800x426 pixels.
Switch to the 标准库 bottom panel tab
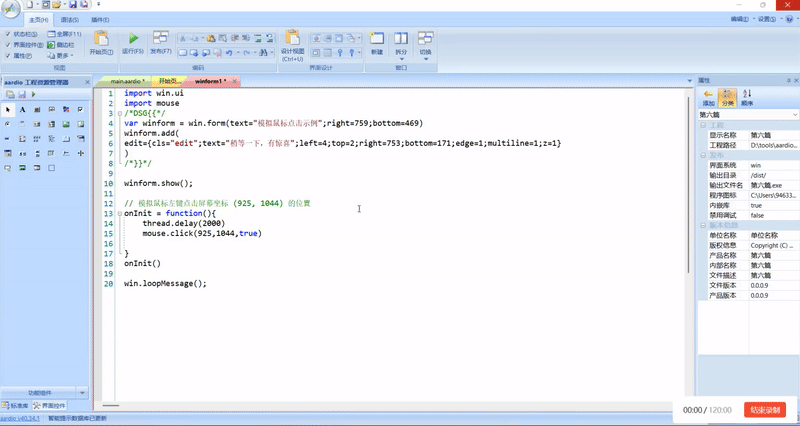point(16,406)
